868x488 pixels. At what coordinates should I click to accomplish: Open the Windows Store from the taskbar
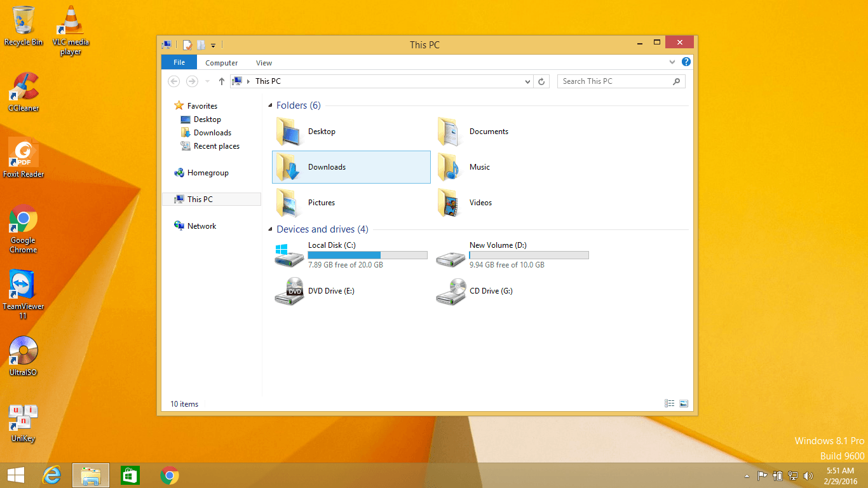[x=130, y=475]
